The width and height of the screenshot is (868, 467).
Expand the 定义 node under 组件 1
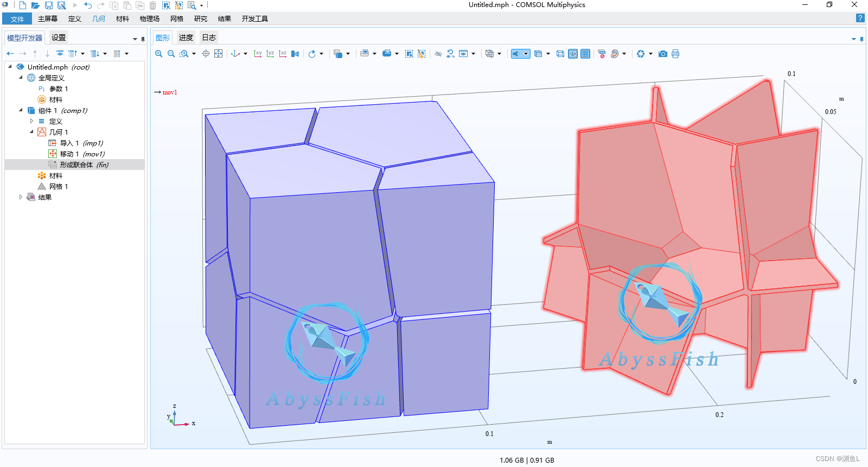click(x=31, y=121)
